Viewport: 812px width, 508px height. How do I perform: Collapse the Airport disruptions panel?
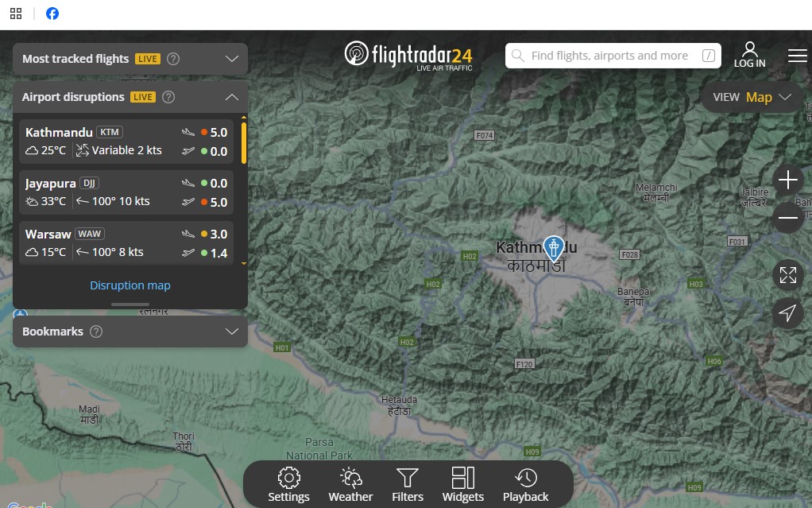click(x=232, y=97)
